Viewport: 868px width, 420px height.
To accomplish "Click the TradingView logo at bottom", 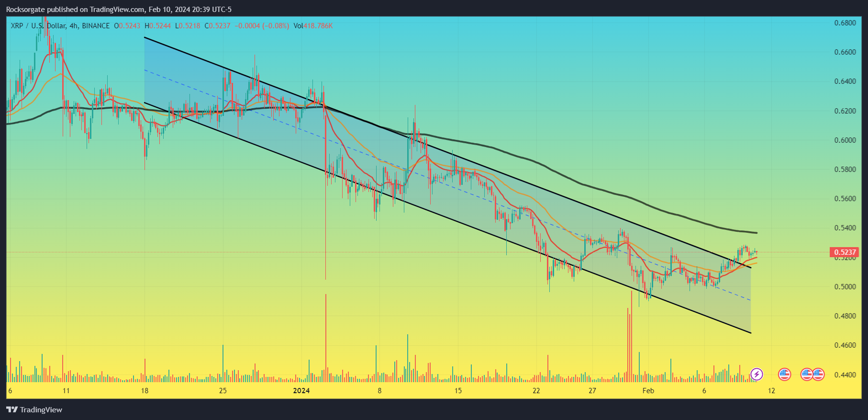I will 34,409.
